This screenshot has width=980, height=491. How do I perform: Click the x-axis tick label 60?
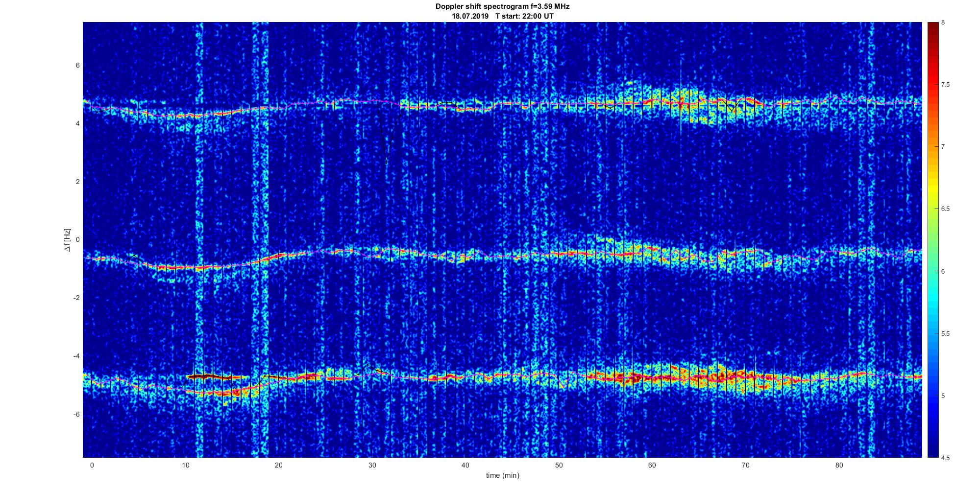(x=652, y=465)
